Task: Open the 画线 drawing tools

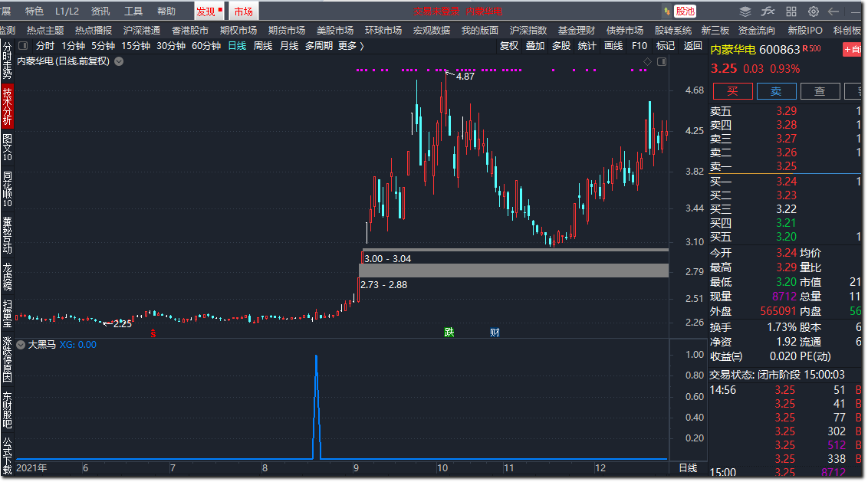Action: (613, 46)
